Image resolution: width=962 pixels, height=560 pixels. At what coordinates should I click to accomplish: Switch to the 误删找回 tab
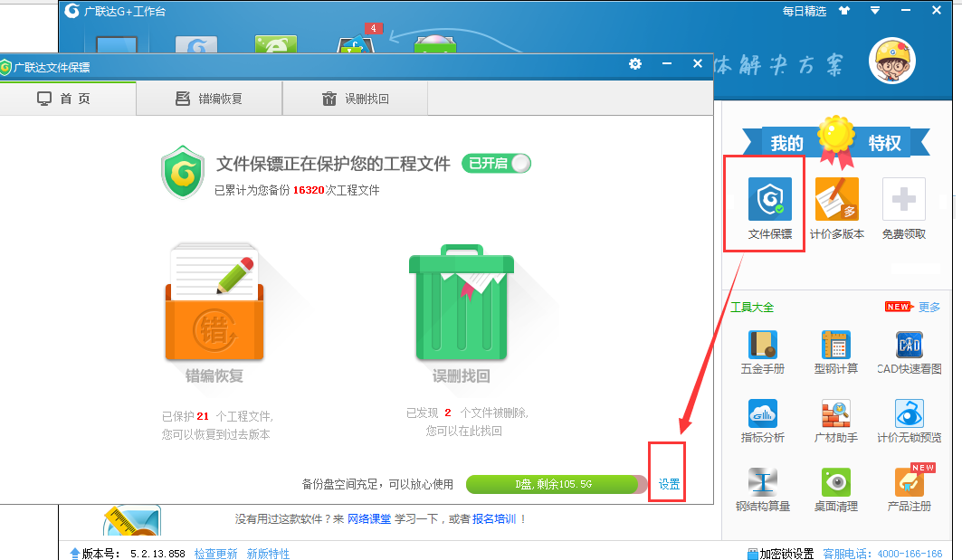[x=356, y=99]
